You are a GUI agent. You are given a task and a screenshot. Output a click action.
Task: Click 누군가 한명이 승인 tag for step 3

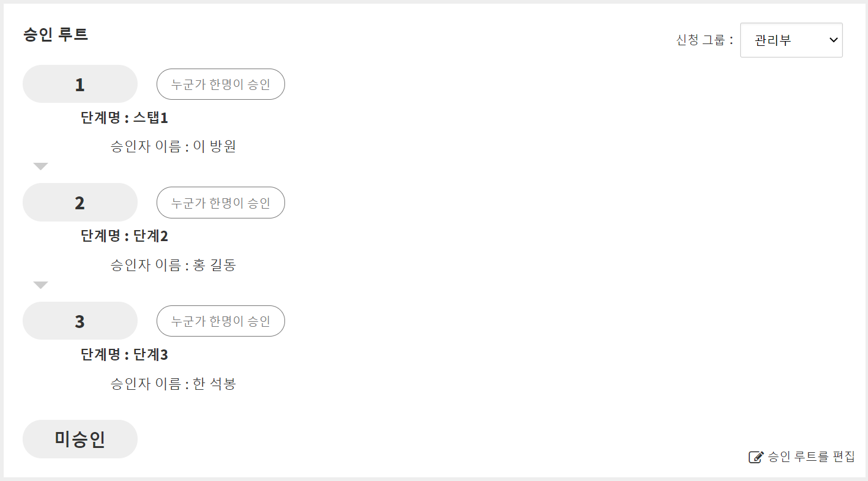(221, 321)
